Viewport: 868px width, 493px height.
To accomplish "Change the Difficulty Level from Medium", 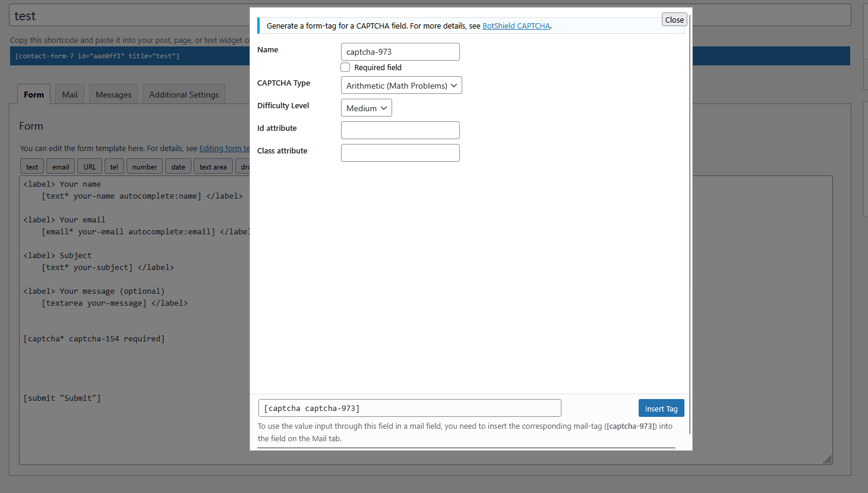I will (366, 108).
